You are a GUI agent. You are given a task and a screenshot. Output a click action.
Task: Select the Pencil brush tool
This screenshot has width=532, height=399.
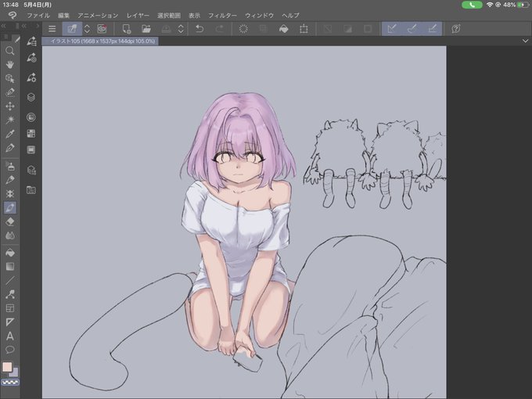click(10, 180)
